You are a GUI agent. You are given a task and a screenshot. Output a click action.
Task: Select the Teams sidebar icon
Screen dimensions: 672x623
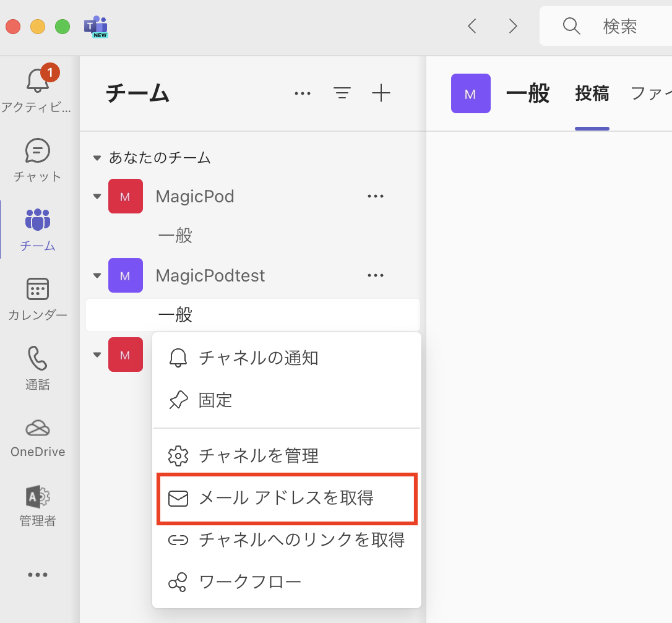click(x=38, y=220)
